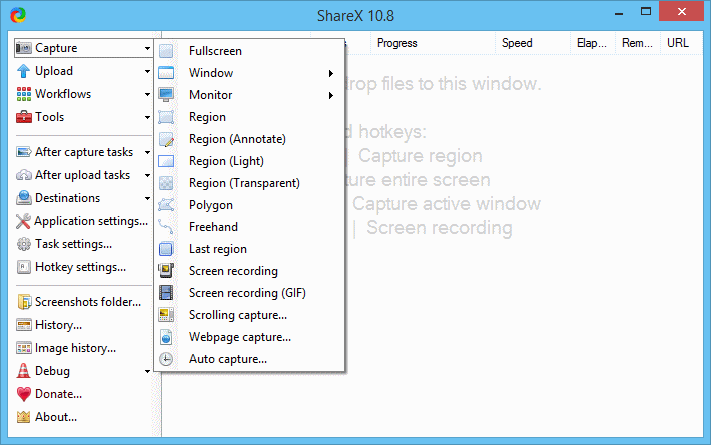Open the After capture tasks dropdown arrow
Viewport: 711px width, 445px height.
pos(147,152)
